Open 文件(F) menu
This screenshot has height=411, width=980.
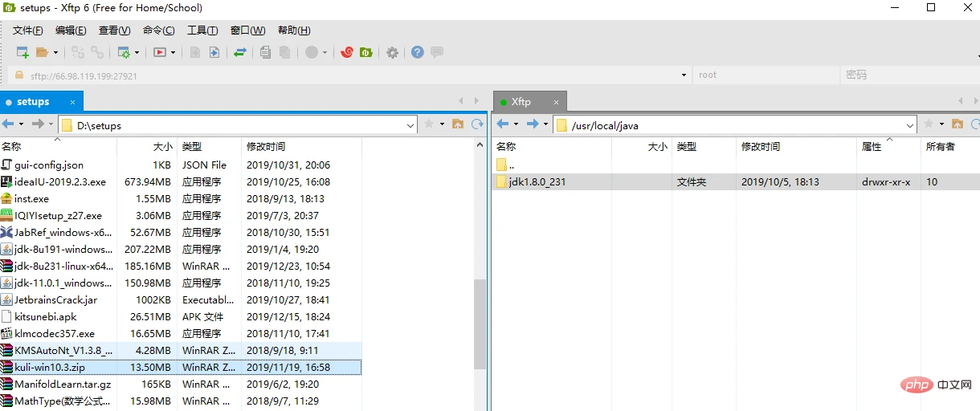point(28,31)
